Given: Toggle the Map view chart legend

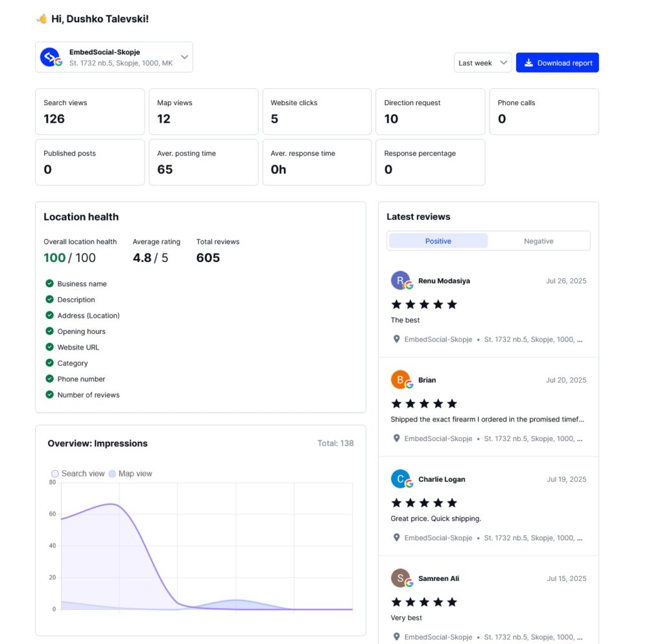Looking at the screenshot, I should click(130, 473).
